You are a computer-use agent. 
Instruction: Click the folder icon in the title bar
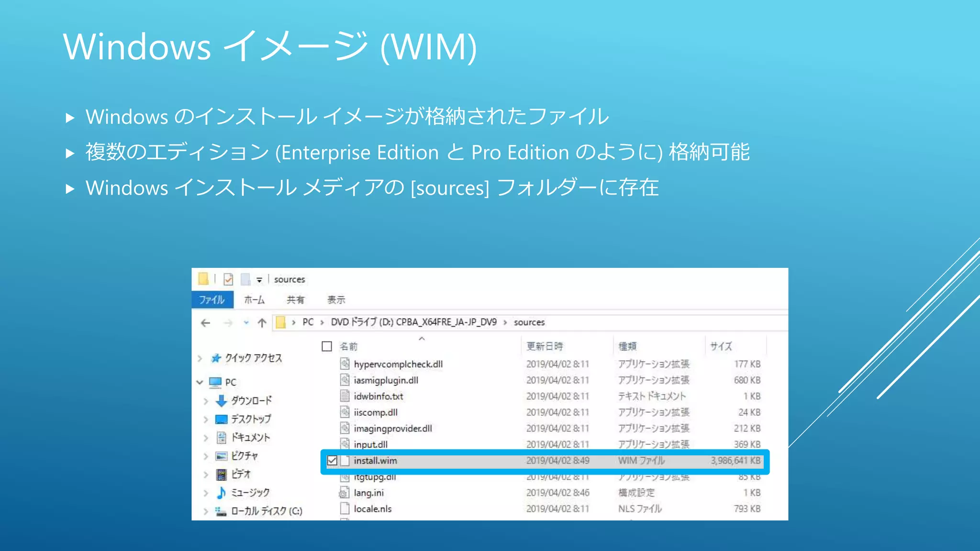[x=203, y=279]
